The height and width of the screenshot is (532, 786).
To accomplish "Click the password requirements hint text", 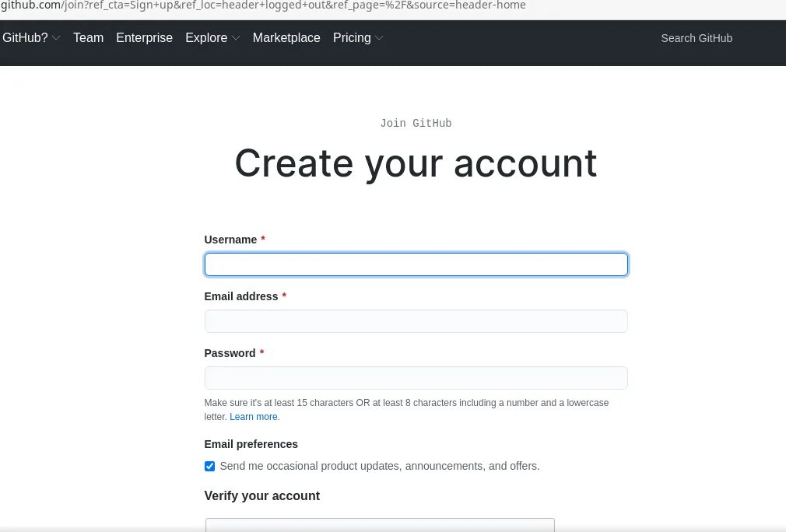I will click(x=406, y=410).
